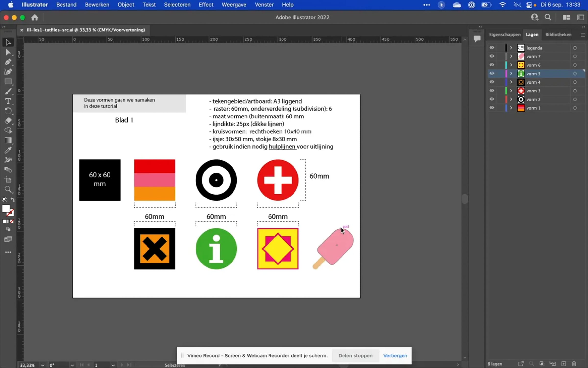Viewport: 588px width, 368px height.
Task: Select the Gradient tool
Action: pyautogui.click(x=8, y=140)
